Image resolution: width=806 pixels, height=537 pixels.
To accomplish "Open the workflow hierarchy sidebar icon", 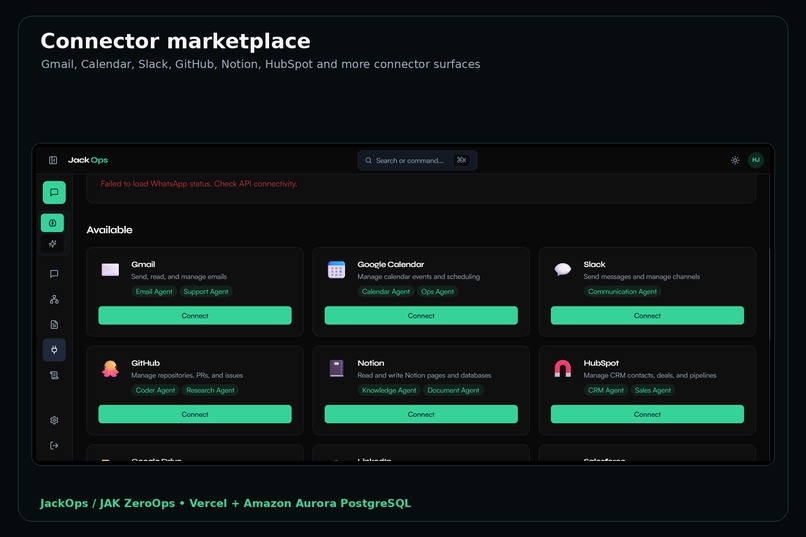I will pos(54,299).
